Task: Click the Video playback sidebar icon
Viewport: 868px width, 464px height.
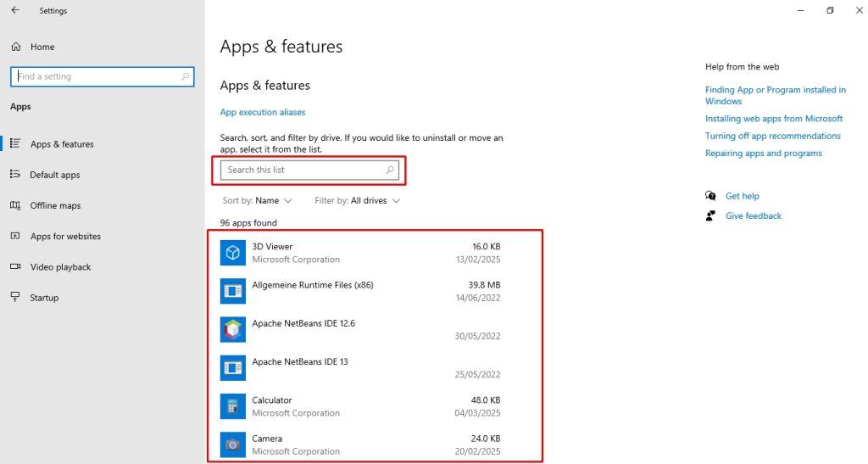Action: point(15,266)
